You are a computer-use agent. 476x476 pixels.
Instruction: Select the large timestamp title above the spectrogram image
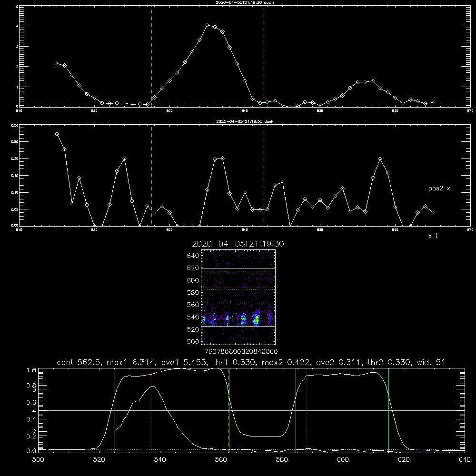pyautogui.click(x=238, y=244)
